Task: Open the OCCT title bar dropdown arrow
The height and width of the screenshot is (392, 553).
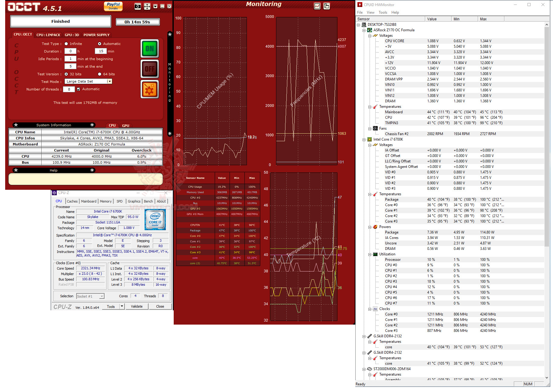Action: pos(155,6)
